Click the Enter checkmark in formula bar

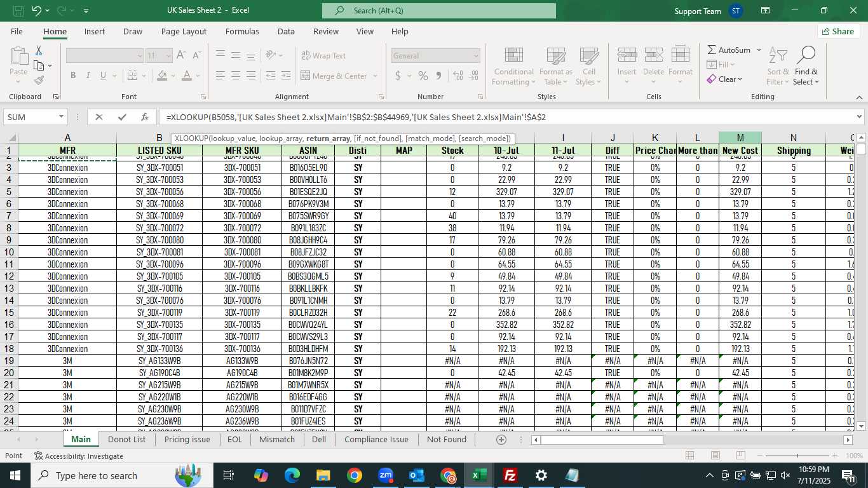click(122, 117)
